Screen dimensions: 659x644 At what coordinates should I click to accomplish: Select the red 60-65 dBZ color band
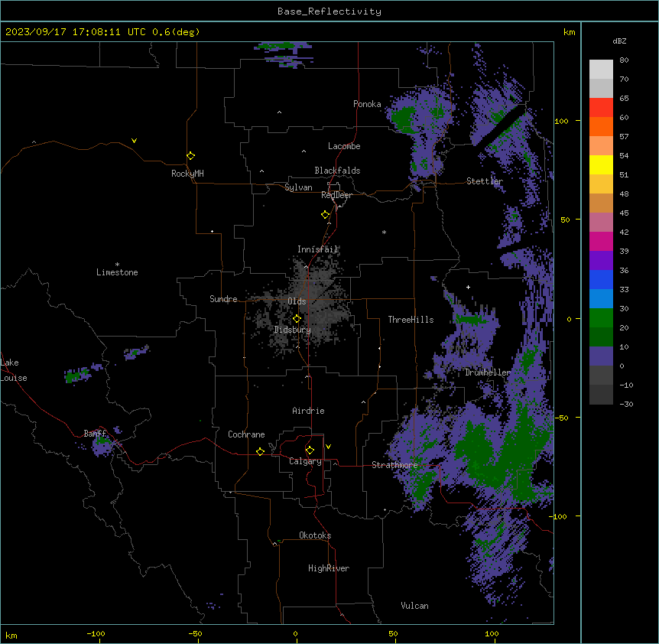coord(601,108)
